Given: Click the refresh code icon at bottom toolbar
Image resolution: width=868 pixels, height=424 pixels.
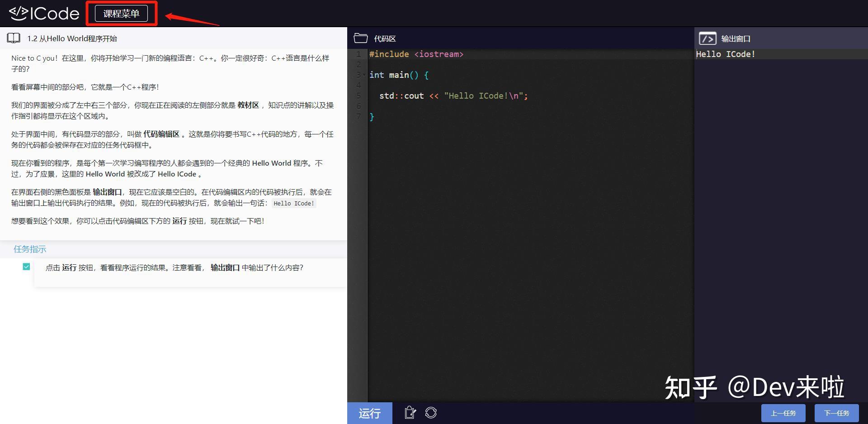Looking at the screenshot, I should [431, 413].
